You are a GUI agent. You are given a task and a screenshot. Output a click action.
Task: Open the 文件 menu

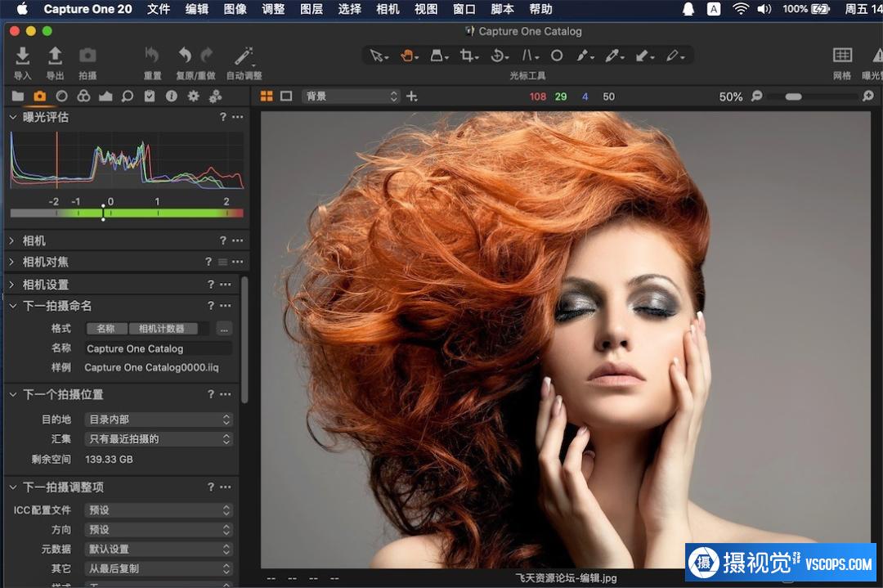point(159,9)
